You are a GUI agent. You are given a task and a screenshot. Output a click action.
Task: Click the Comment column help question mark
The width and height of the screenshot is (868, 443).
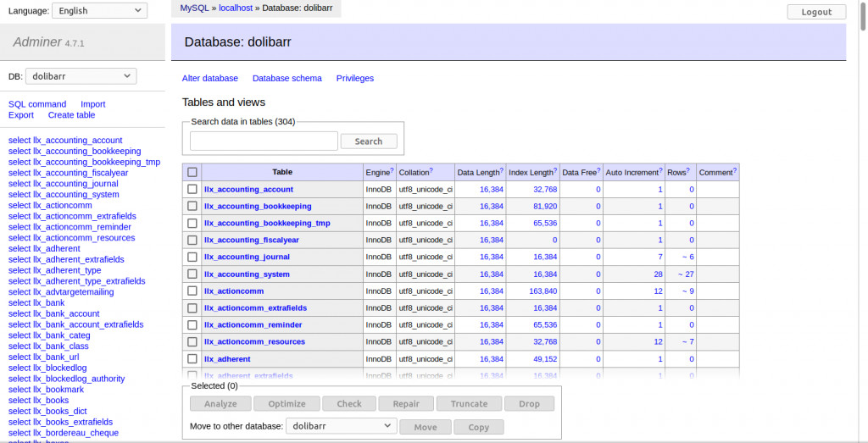click(x=735, y=170)
